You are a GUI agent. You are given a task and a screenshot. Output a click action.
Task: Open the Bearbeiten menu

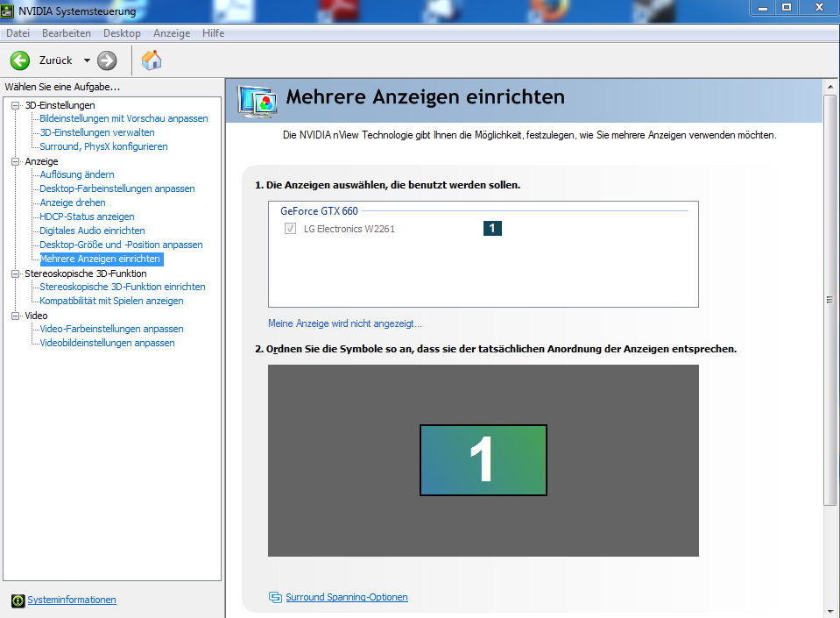click(x=67, y=33)
